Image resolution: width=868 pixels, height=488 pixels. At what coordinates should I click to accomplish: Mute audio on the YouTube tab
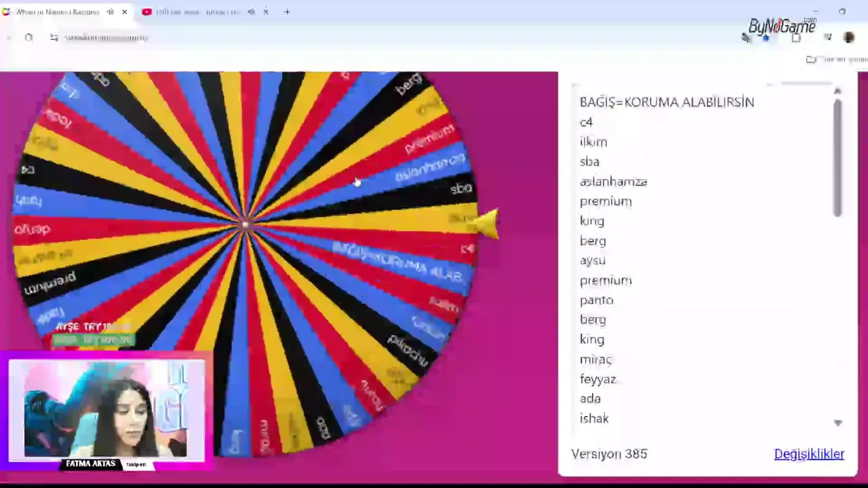click(x=252, y=12)
